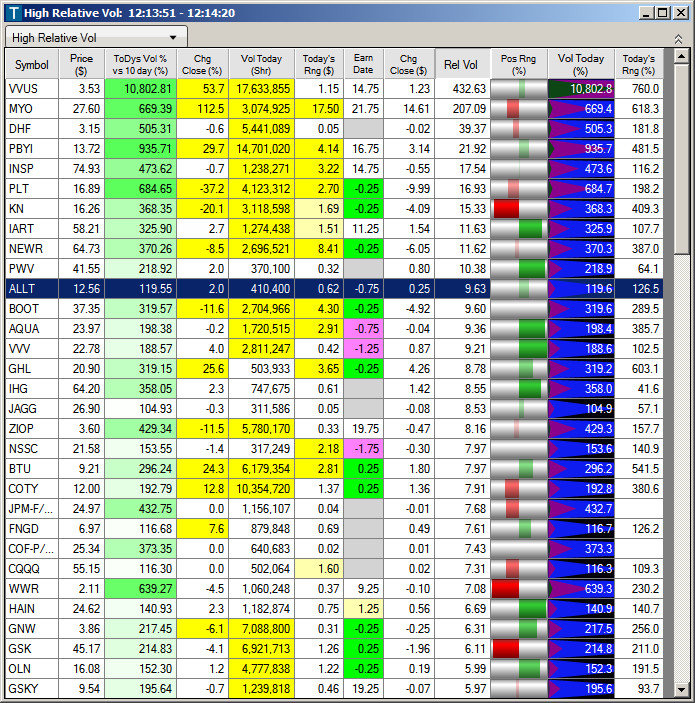Select the BTU symbol cell

click(31, 469)
